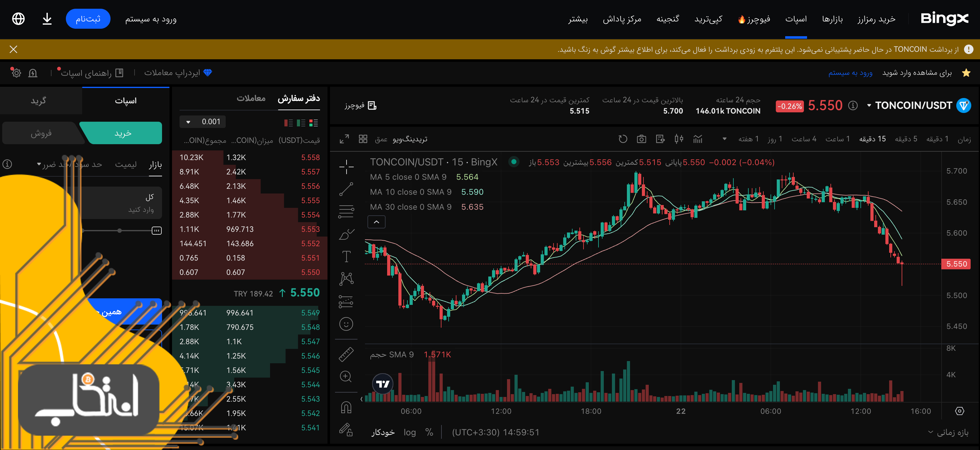
Task: Open the emoji icons tool
Action: click(x=346, y=324)
